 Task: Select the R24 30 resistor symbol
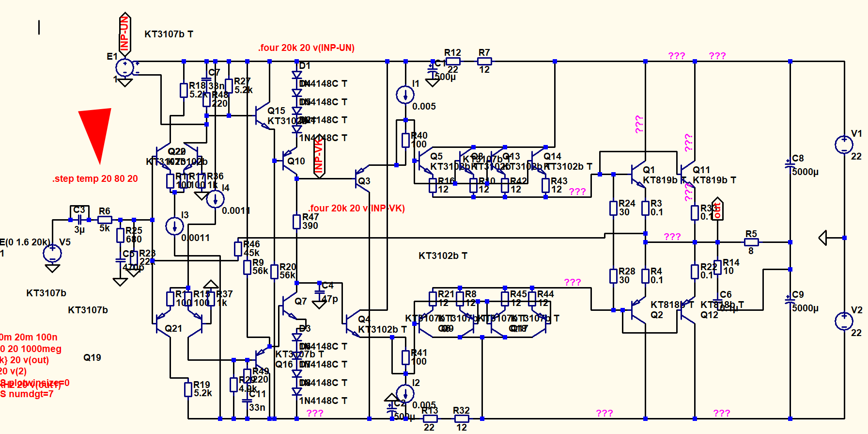click(614, 208)
